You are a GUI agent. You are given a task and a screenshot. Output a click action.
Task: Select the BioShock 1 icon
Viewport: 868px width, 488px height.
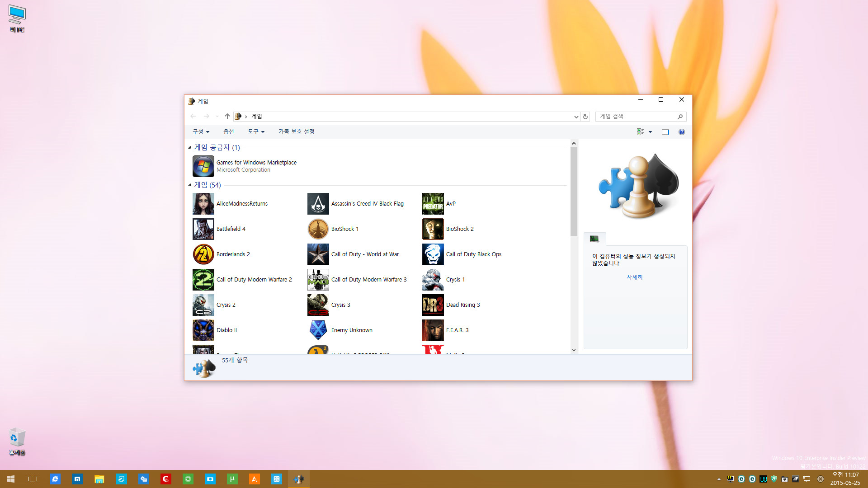(x=318, y=229)
